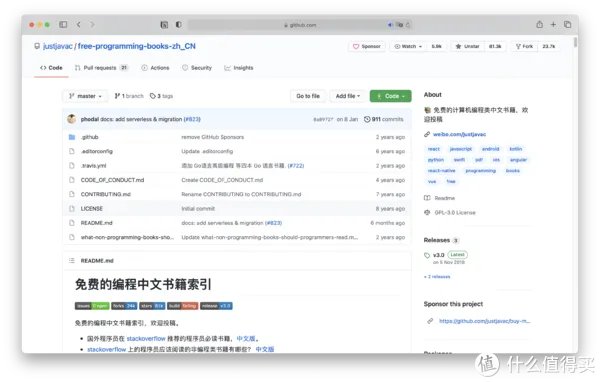The width and height of the screenshot is (600, 382).
Task: Open the LICENSE file
Action: point(92,209)
